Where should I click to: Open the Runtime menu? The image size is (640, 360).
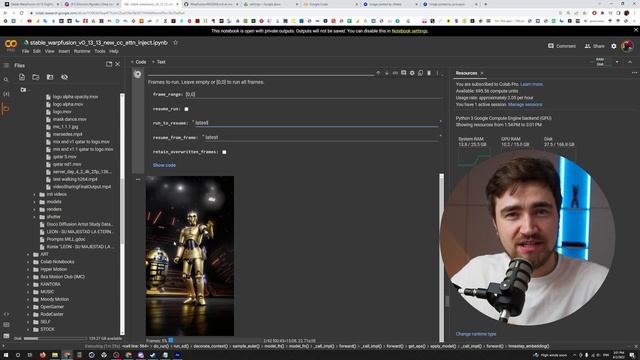(82, 51)
